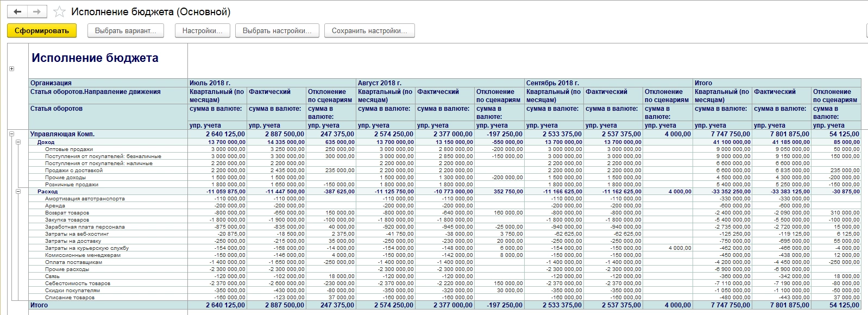The height and width of the screenshot is (315, 868).
Task: Select the Аренда row label
Action: pos(55,206)
